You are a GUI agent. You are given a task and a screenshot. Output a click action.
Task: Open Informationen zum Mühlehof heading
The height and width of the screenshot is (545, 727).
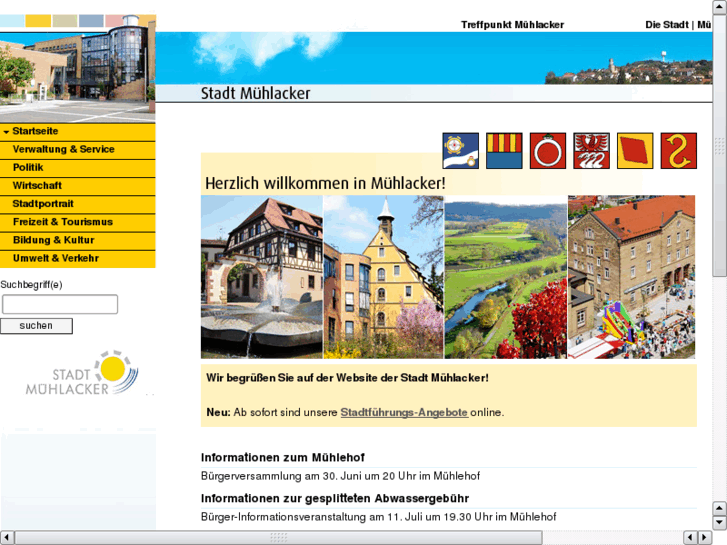(x=283, y=457)
